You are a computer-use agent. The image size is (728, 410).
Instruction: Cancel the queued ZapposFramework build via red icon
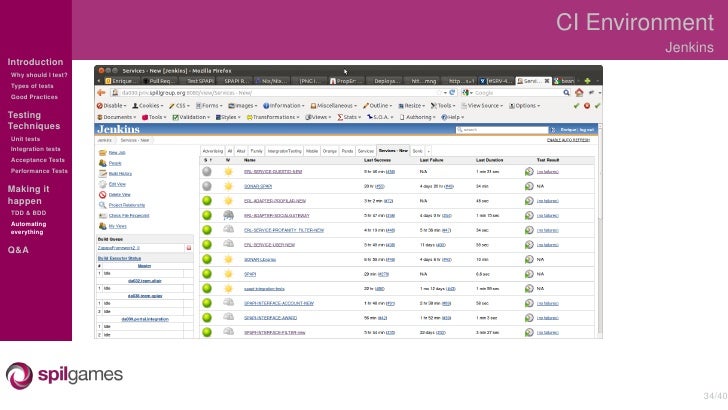click(189, 248)
